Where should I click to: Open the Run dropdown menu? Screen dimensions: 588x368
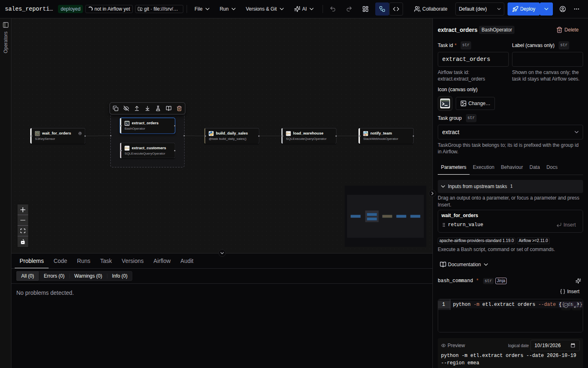227,9
